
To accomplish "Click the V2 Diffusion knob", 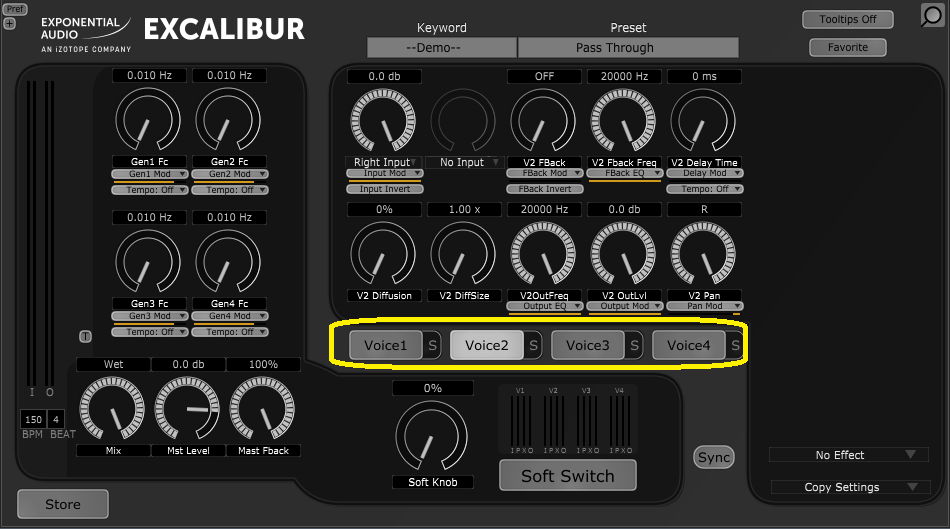I will tap(383, 255).
